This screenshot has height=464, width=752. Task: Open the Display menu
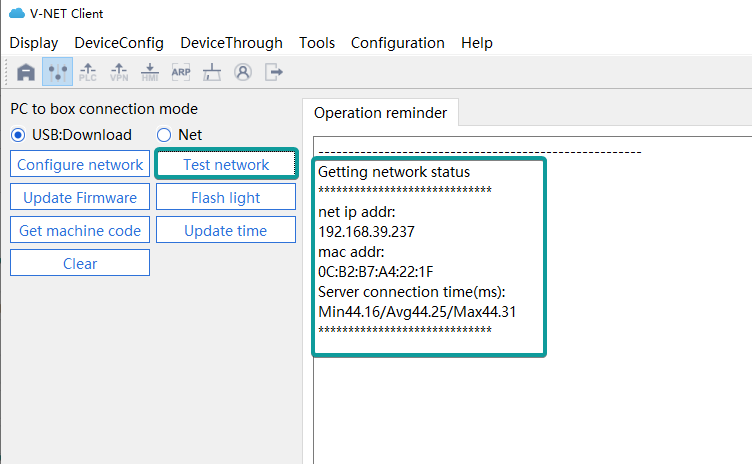pos(34,43)
